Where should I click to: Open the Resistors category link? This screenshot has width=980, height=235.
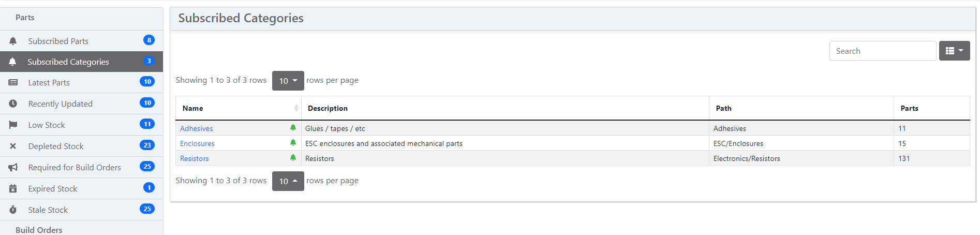(x=194, y=158)
